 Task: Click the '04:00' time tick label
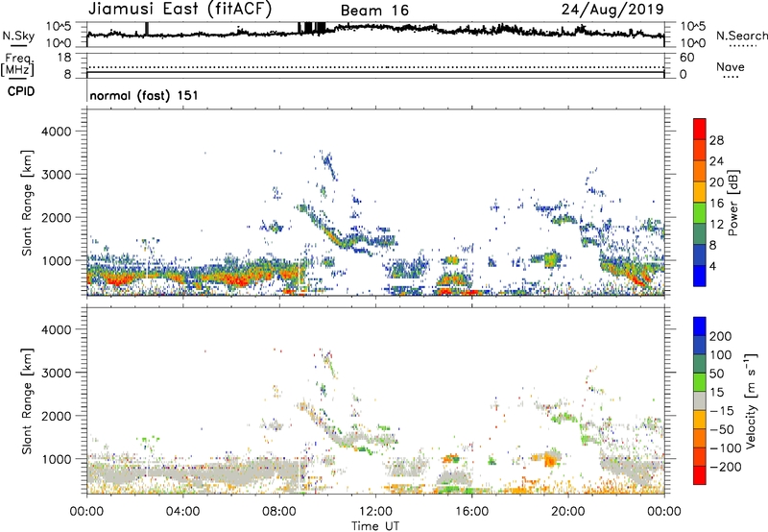[183, 512]
